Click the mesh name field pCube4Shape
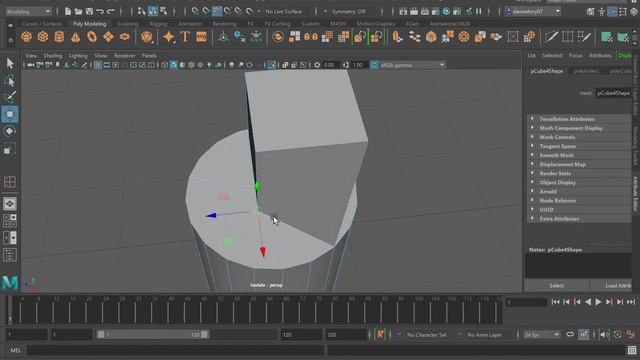The image size is (640, 360). pos(613,93)
